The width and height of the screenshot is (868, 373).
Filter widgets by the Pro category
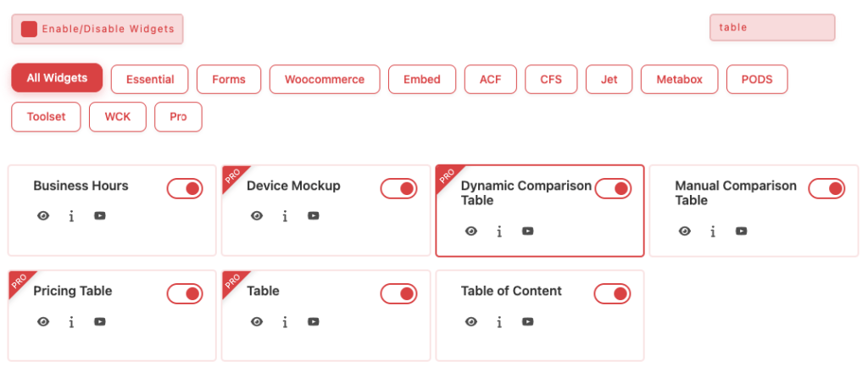click(178, 117)
